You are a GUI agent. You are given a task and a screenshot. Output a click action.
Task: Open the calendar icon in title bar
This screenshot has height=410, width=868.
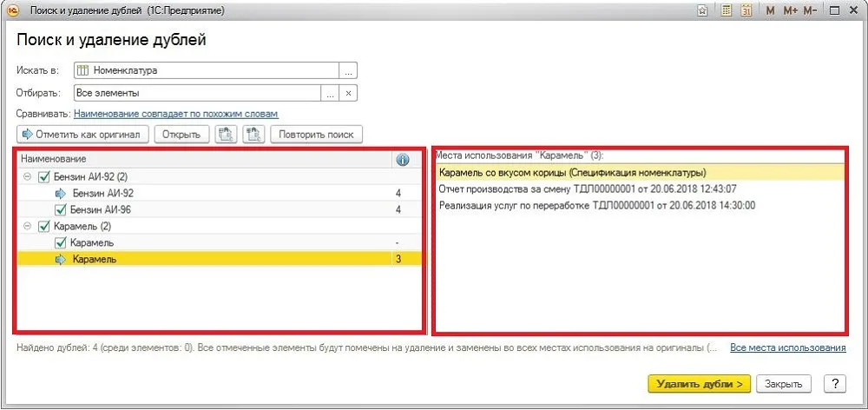pyautogui.click(x=746, y=10)
